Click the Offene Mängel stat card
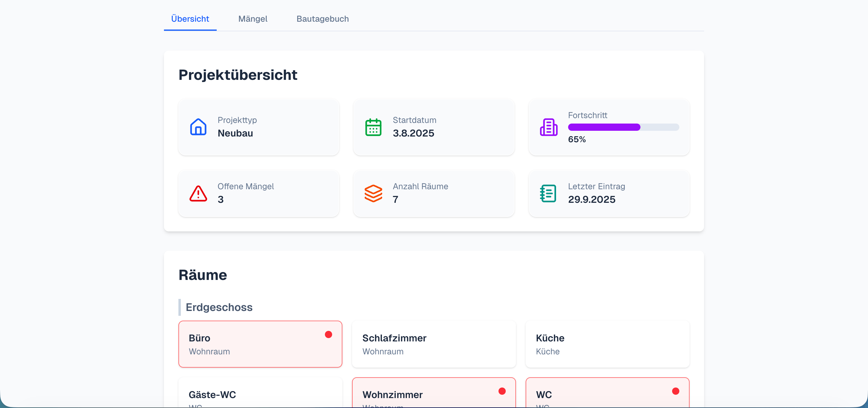Screen dimensions: 868x408 259,193
